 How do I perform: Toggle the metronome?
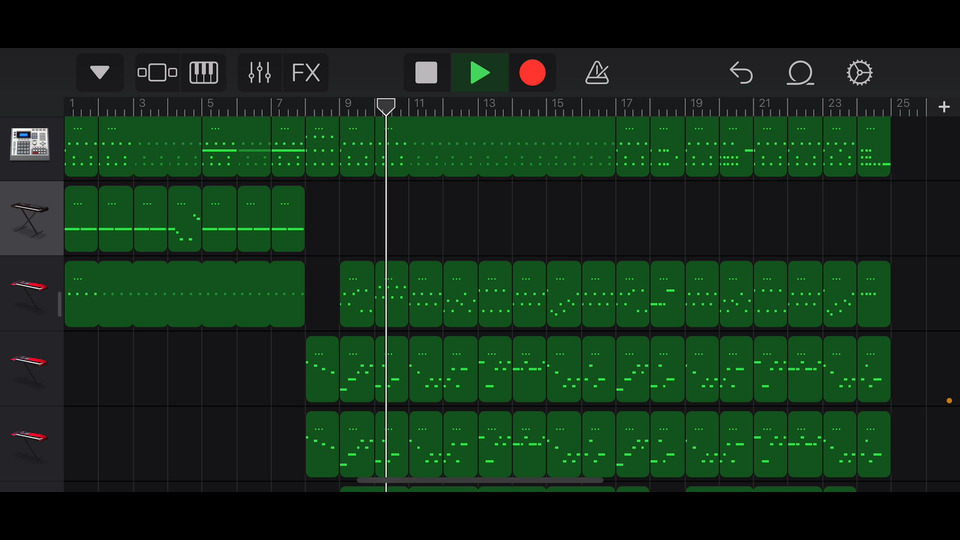click(x=597, y=73)
